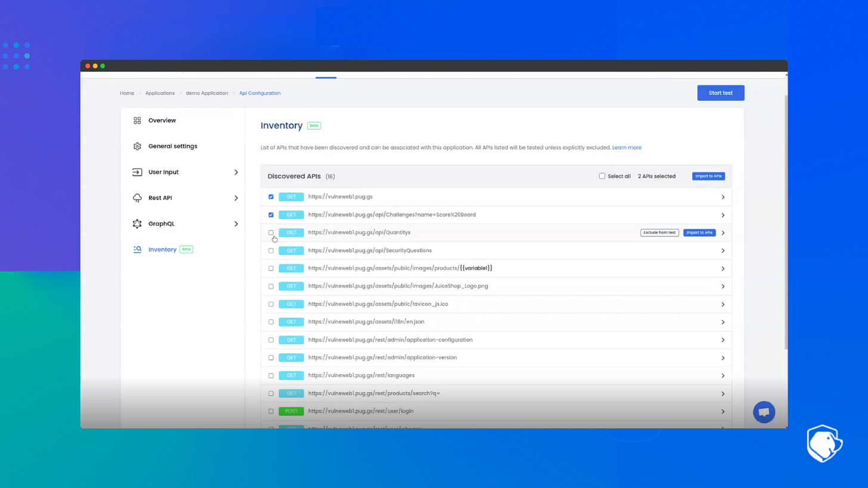Viewport: 868px width, 488px height.
Task: Click Import to APIs in the table header
Action: [708, 176]
